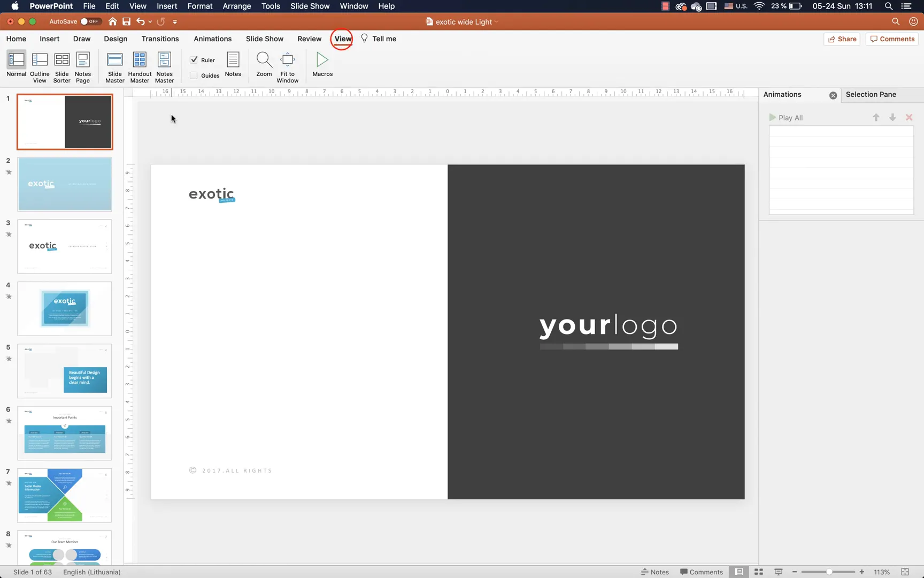
Task: Switch to Normal view
Action: click(16, 65)
